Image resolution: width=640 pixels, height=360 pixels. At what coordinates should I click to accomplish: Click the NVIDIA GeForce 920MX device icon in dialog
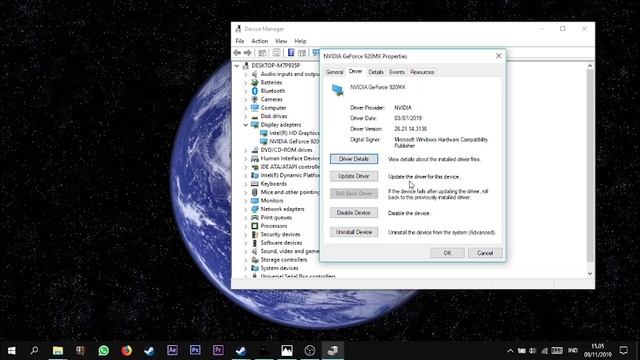337,90
